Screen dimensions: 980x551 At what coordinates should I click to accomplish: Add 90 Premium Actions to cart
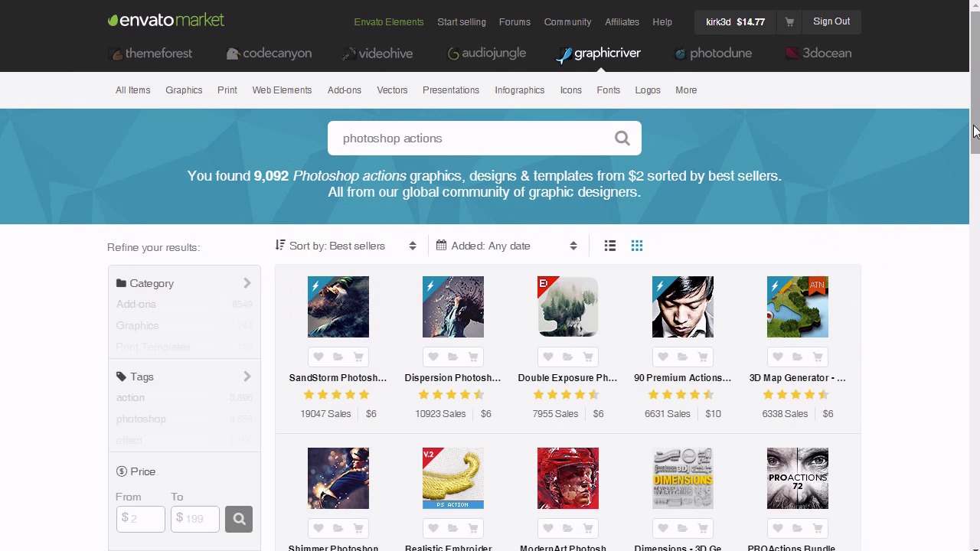(702, 357)
